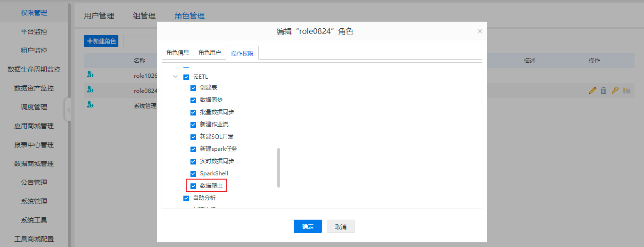Open 租户监控 in the sidebar

34,50
